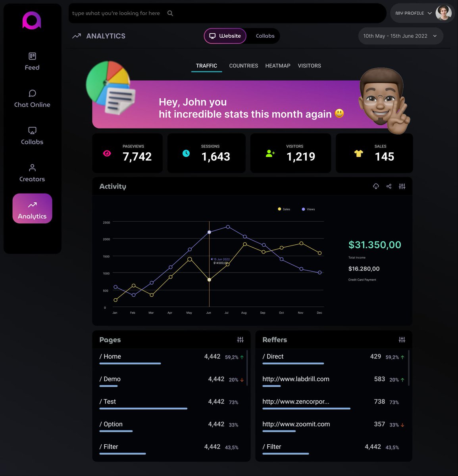The height and width of the screenshot is (476, 458).
Task: Select the / Filter row in Pages
Action: [171, 450]
